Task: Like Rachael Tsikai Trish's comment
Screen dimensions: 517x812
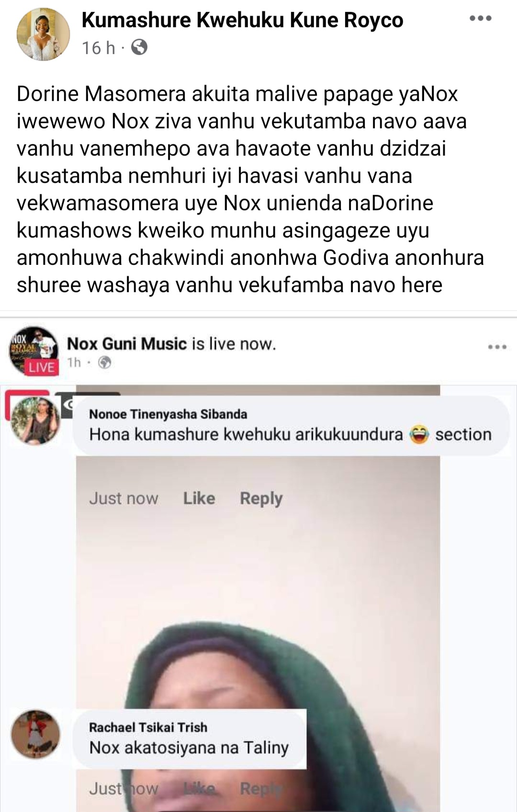Action: coord(199,788)
